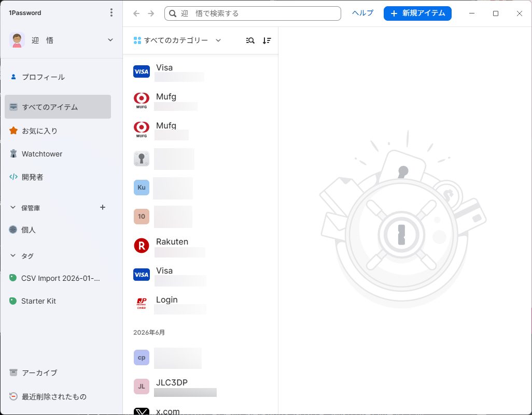Click the search magnifier icon
532x415 pixels.
pyautogui.click(x=173, y=13)
